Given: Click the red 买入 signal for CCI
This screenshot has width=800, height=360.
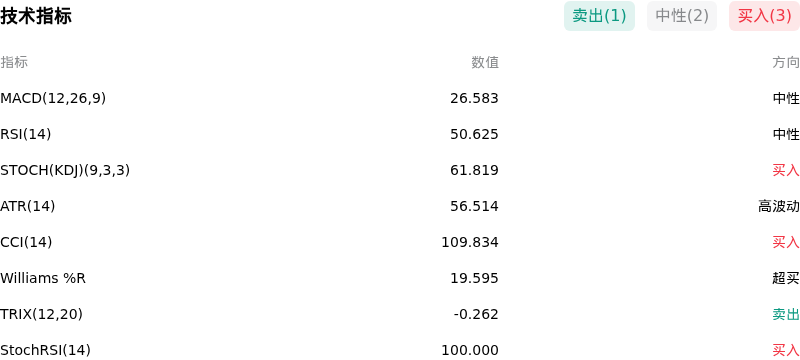Looking at the screenshot, I should tap(786, 242).
